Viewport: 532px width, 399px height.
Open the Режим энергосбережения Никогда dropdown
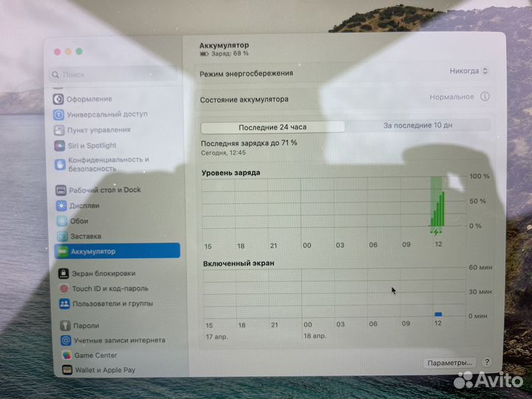pos(468,71)
